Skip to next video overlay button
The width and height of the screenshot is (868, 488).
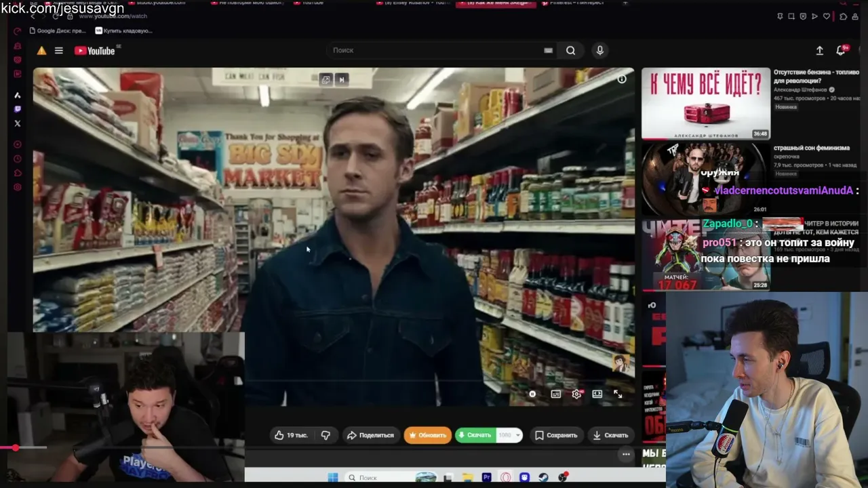pyautogui.click(x=342, y=79)
